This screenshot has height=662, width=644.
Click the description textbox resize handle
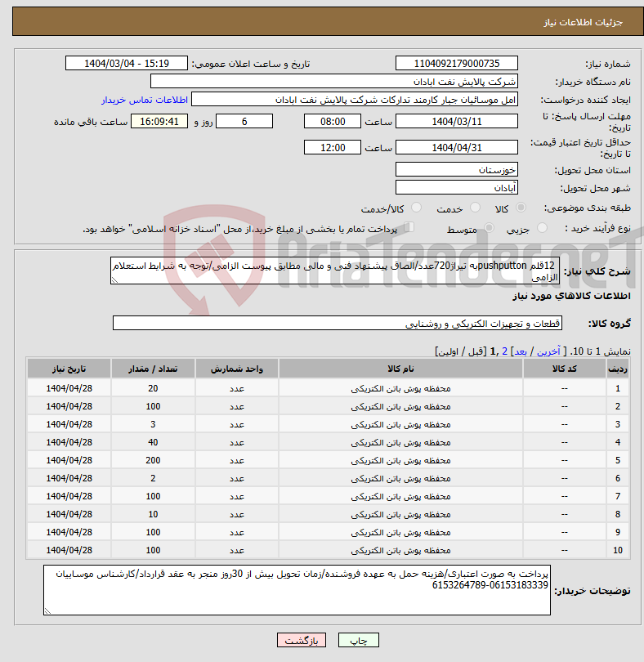click(x=114, y=280)
